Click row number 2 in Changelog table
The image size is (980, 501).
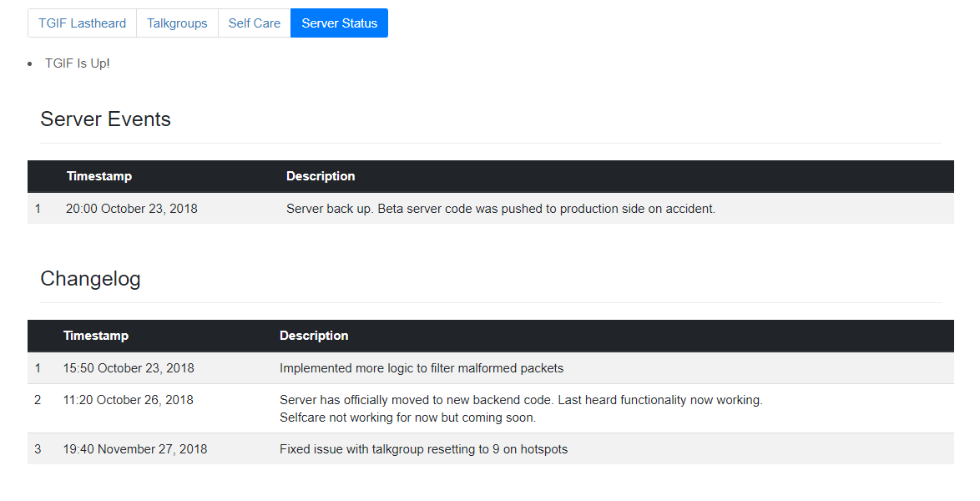tap(38, 400)
